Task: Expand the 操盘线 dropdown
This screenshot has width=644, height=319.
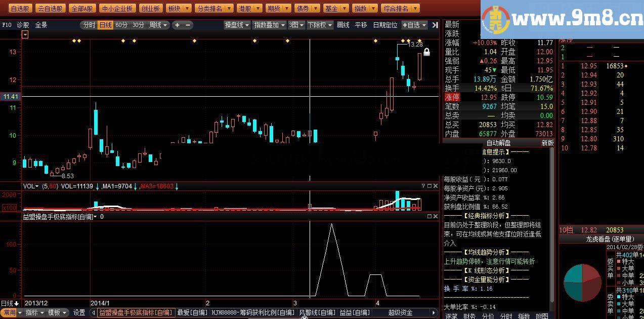Action: coord(237,25)
